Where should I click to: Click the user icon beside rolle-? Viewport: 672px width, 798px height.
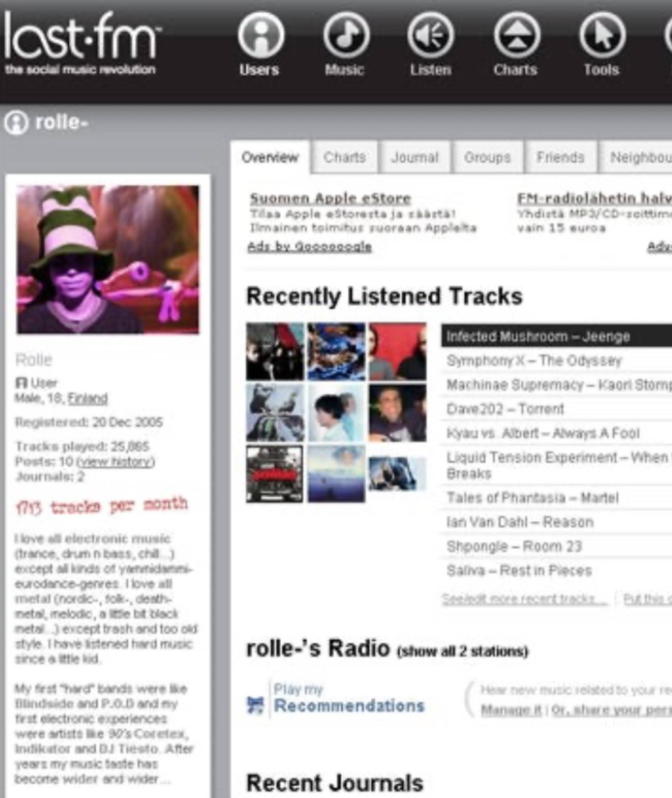16,123
